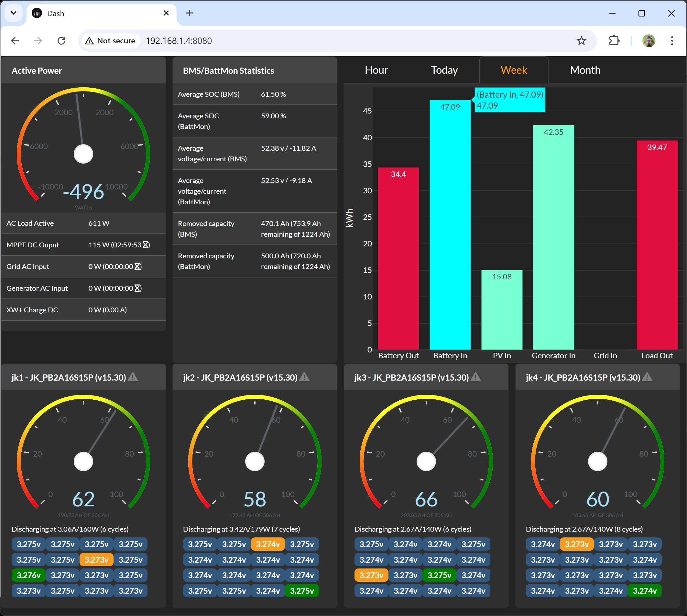Open the tab search chevron dropdown
This screenshot has height=616, width=687.
[x=14, y=13]
